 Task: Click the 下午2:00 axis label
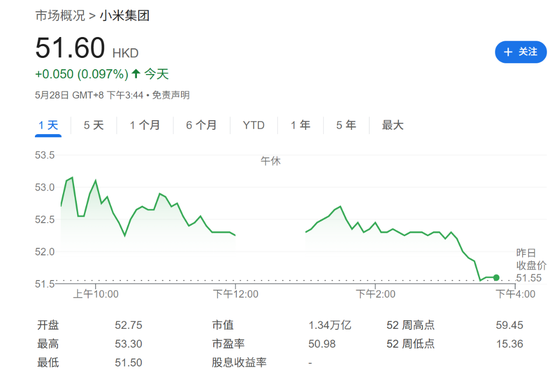point(375,294)
